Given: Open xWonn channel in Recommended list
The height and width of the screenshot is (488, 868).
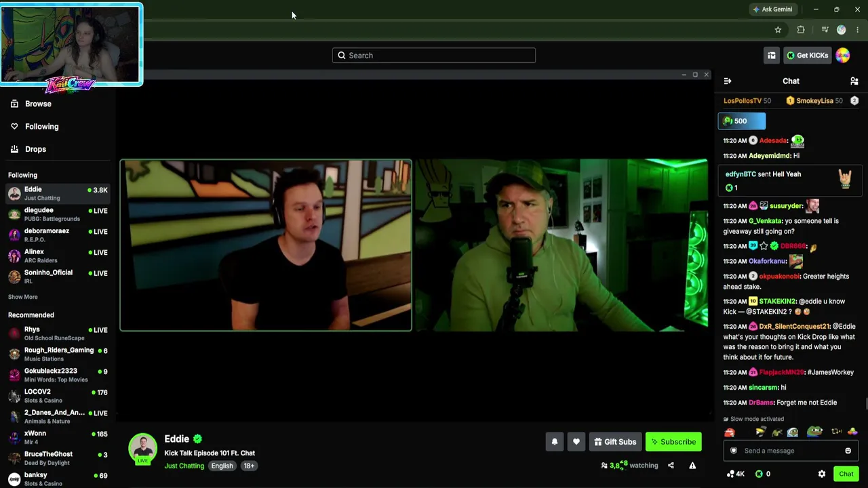Looking at the screenshot, I should point(58,438).
